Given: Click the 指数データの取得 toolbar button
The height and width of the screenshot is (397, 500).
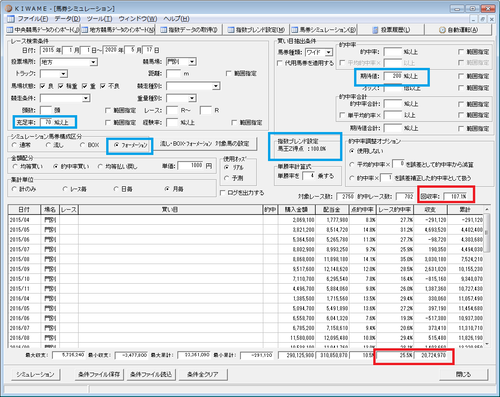Looking at the screenshot, I should [x=189, y=30].
